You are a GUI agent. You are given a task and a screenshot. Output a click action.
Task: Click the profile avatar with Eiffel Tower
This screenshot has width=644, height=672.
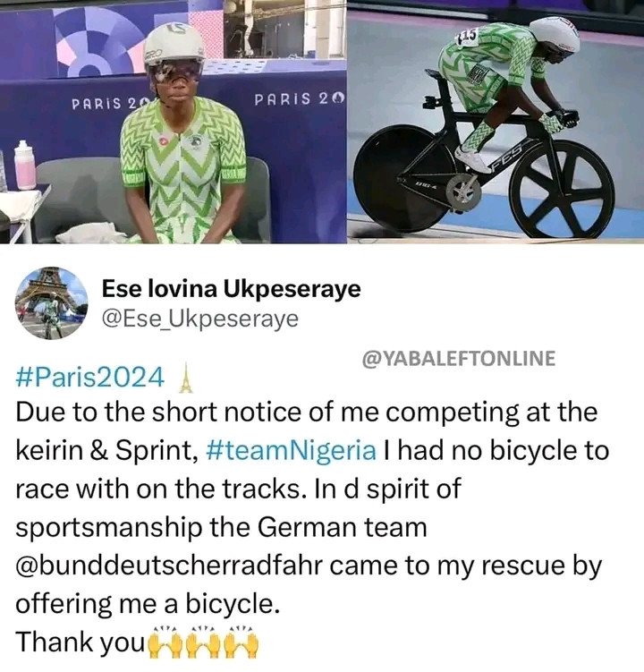[x=52, y=302]
